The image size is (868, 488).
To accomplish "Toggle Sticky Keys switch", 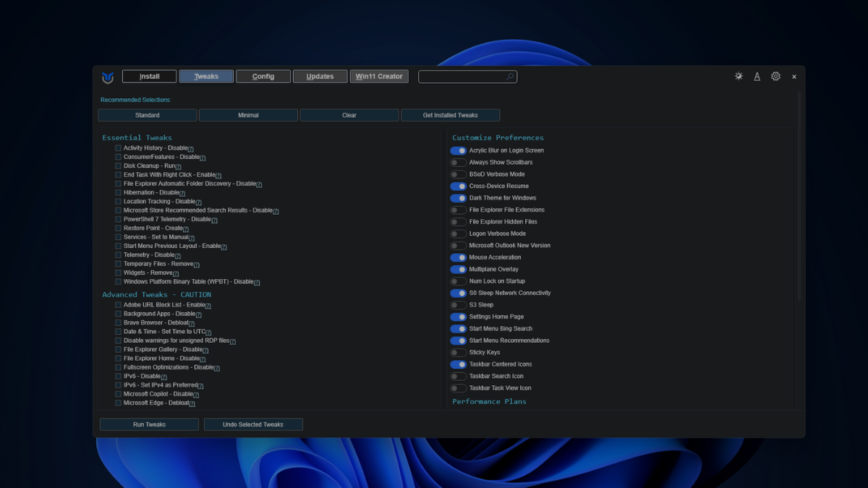I will 458,353.
